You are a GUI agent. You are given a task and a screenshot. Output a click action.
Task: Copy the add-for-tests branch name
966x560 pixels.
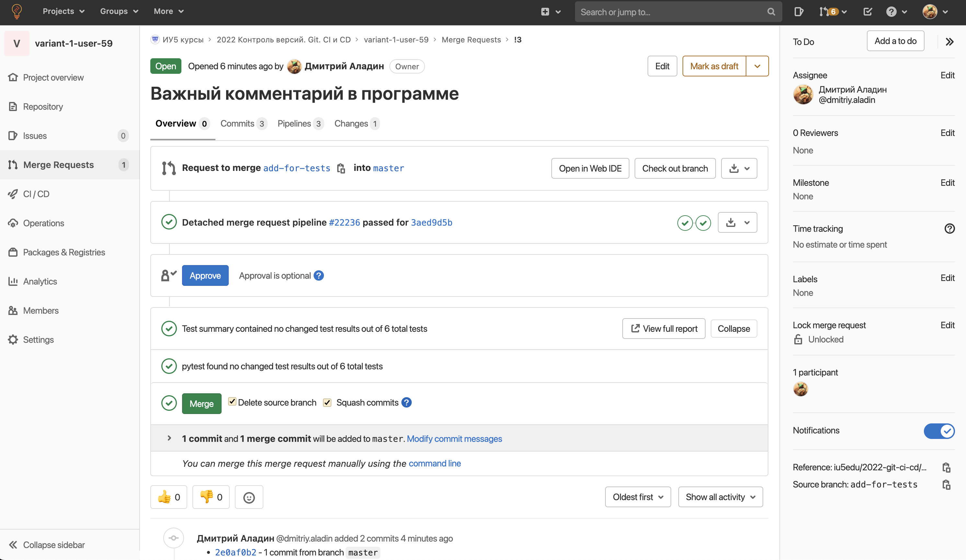pos(341,168)
